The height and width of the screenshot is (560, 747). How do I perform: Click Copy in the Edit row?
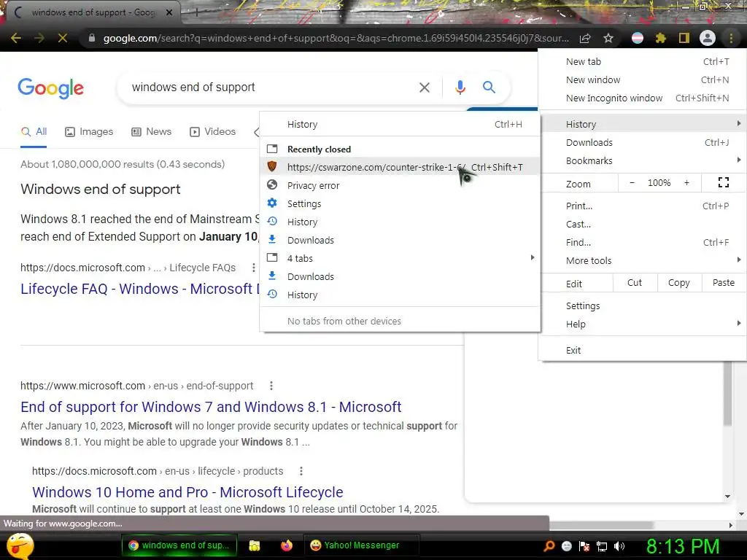click(679, 283)
